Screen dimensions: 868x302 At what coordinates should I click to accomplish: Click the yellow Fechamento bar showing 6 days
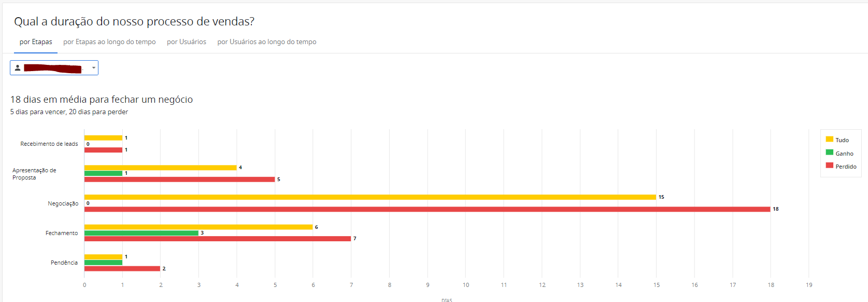198,227
